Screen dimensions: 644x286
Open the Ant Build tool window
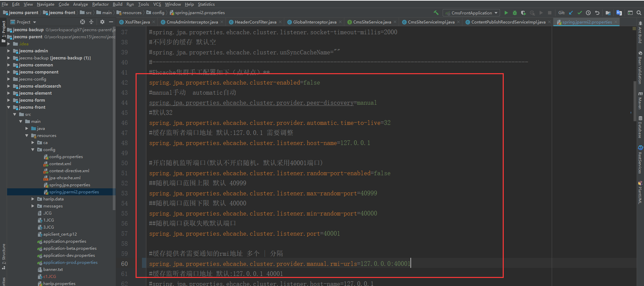click(x=640, y=32)
